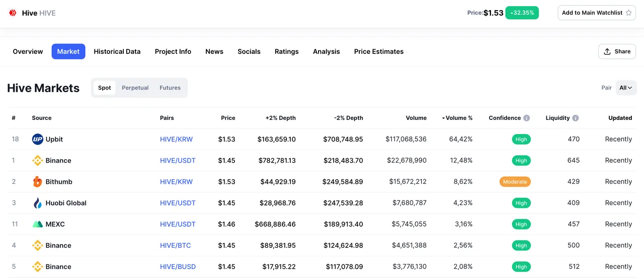Click the Moderate confidence badge for Bithumb

tap(515, 182)
